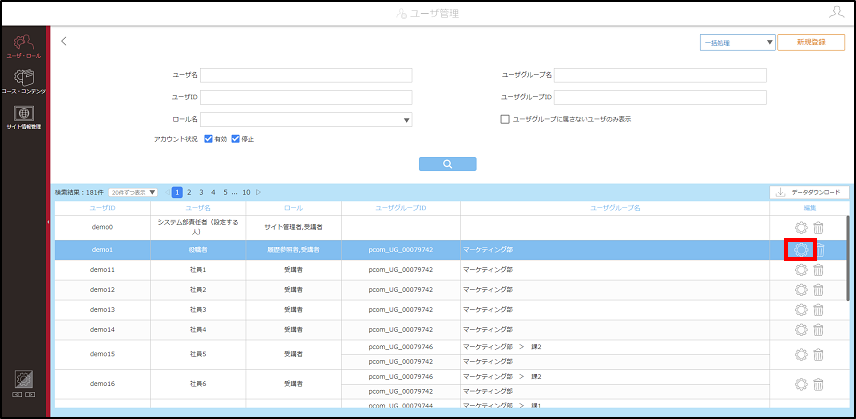This screenshot has width=856, height=419.
Task: Delete user demo1 via trash icon
Action: pos(820,250)
